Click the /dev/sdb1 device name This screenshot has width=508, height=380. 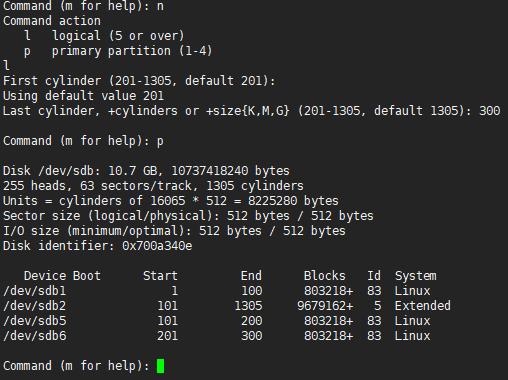(x=35, y=291)
